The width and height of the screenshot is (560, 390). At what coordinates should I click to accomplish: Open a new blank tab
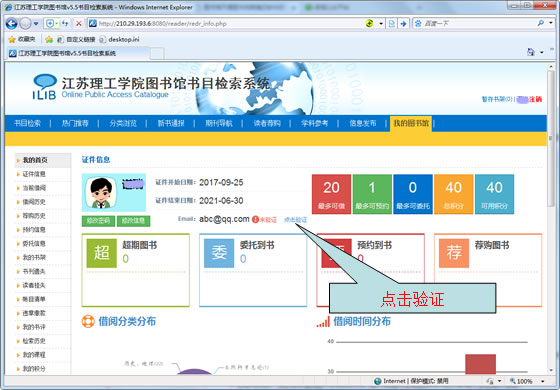(x=157, y=54)
